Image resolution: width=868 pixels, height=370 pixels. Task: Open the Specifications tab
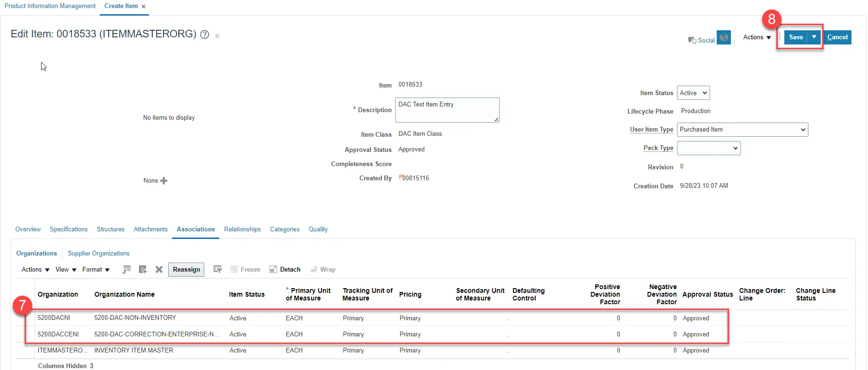point(69,229)
